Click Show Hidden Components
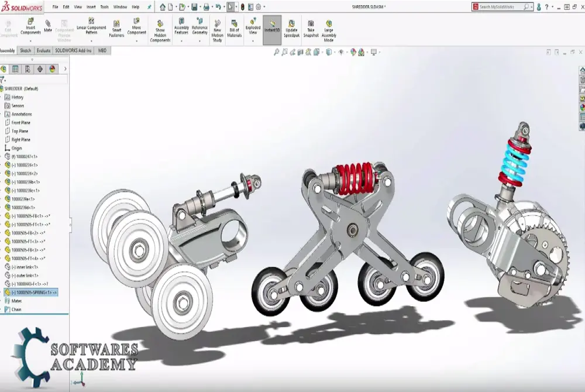Viewport: 585px width, 392px height. tap(160, 32)
